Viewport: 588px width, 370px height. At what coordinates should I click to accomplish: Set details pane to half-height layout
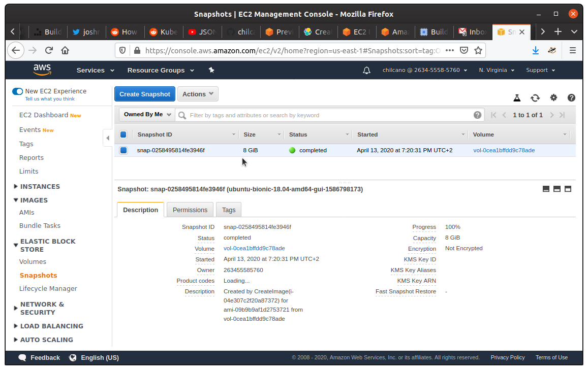coord(557,189)
